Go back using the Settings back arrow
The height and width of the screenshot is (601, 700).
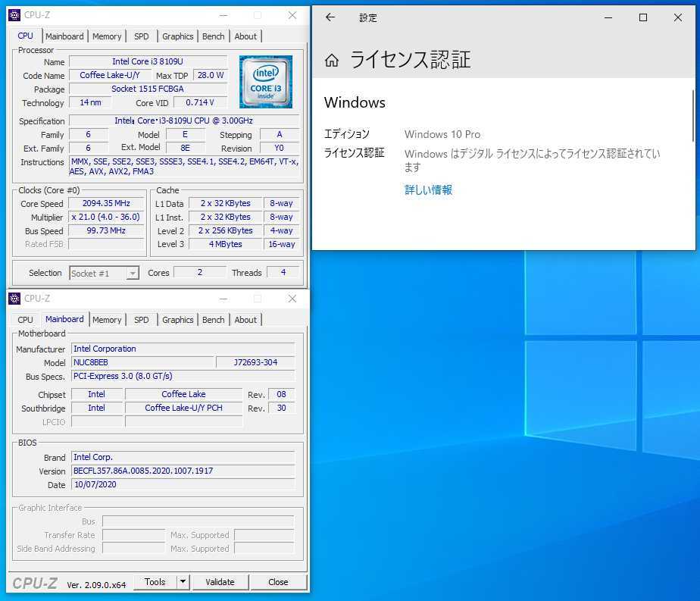click(330, 17)
